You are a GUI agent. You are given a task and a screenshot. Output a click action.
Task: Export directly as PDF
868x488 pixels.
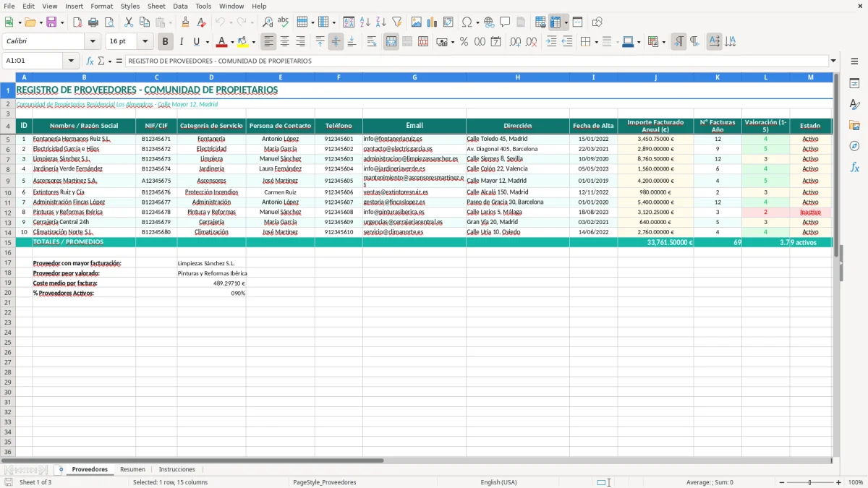click(x=77, y=22)
